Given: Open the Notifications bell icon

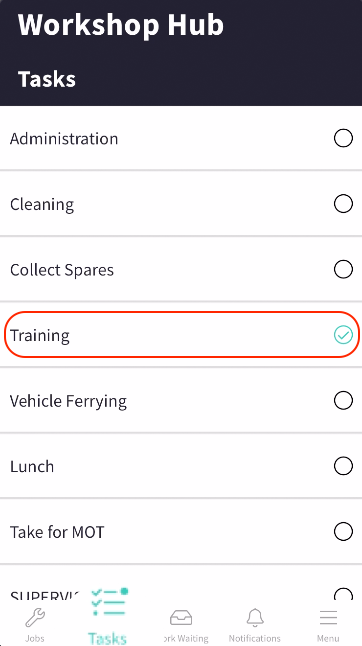Looking at the screenshot, I should click(255, 618).
